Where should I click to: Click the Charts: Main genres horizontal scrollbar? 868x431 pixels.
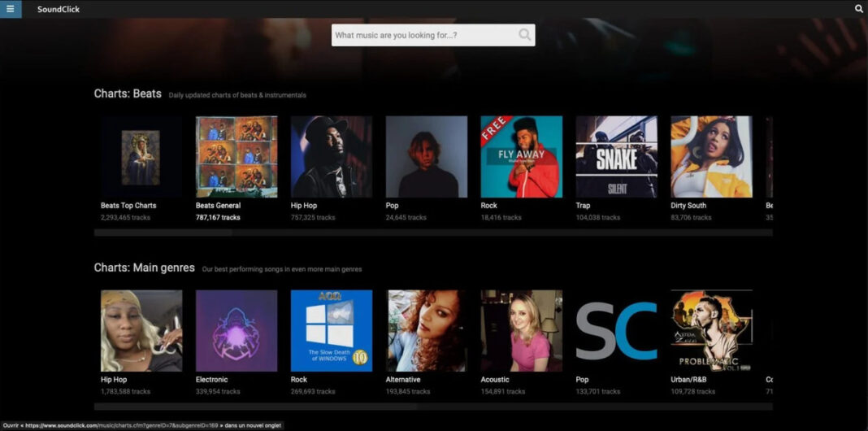433,407
